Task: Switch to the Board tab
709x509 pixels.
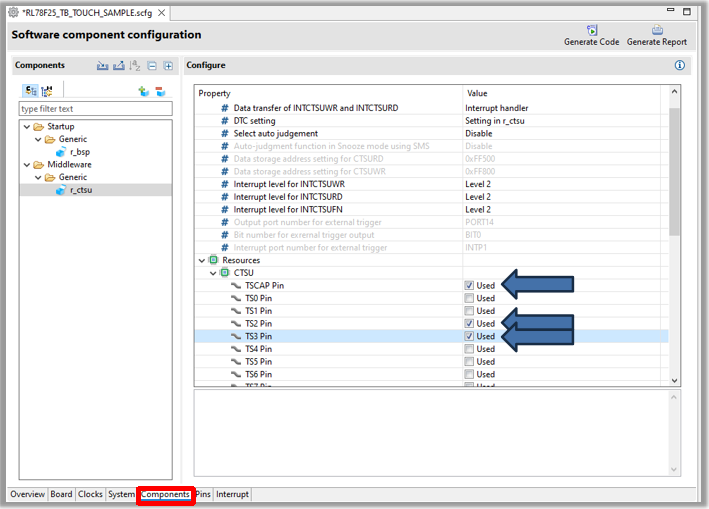Action: tap(61, 494)
